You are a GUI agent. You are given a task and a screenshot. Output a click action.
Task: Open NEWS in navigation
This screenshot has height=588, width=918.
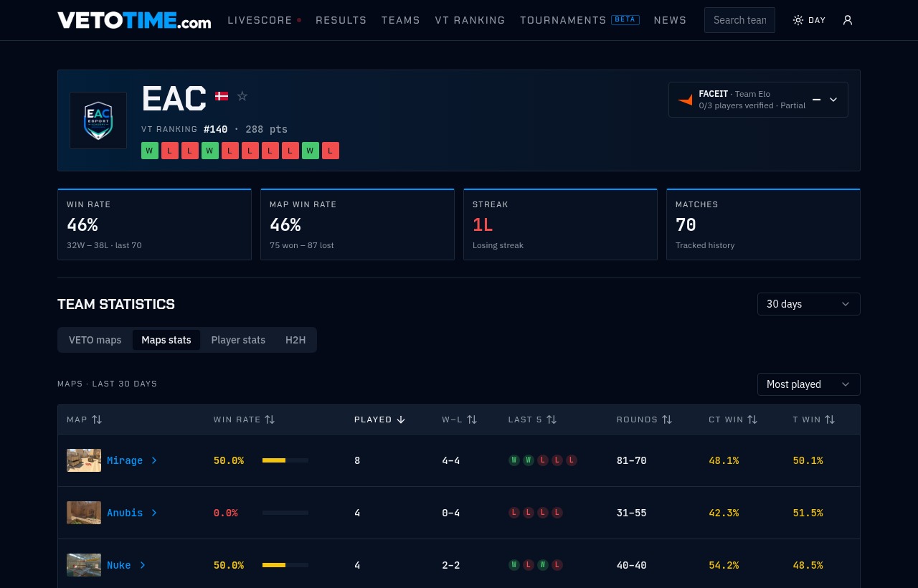click(670, 20)
